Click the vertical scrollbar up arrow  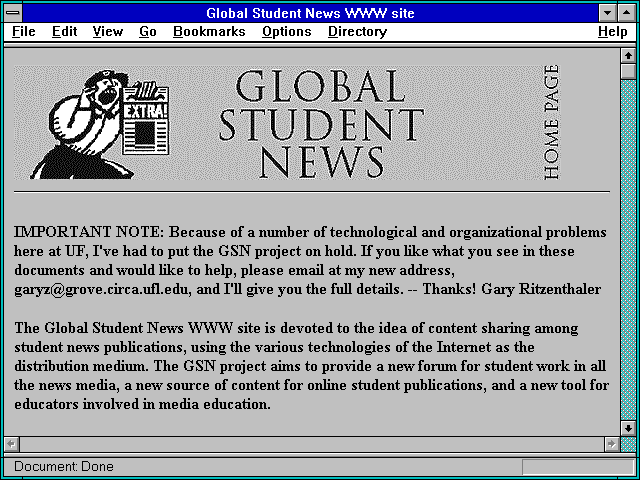pyautogui.click(x=628, y=56)
